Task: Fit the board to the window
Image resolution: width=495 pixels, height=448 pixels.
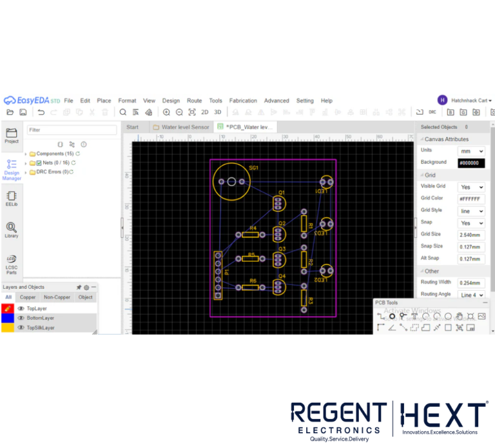Action: tap(192, 112)
